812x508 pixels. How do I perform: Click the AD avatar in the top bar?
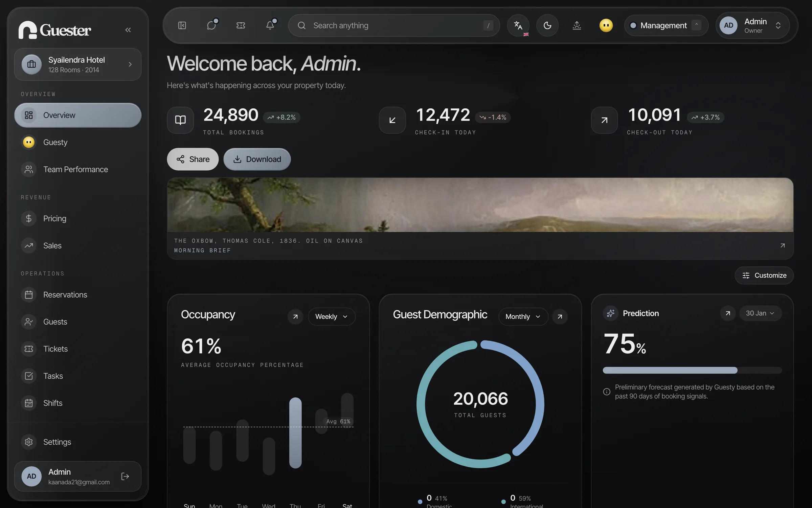pyautogui.click(x=728, y=25)
